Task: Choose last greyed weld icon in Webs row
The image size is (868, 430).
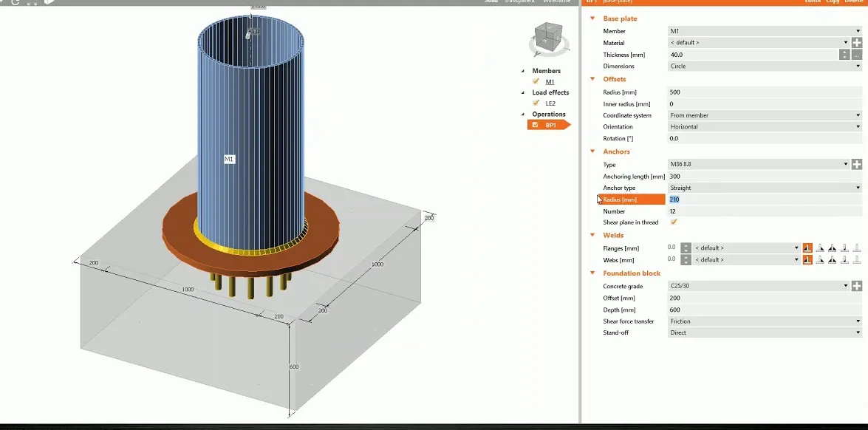Action: [857, 259]
